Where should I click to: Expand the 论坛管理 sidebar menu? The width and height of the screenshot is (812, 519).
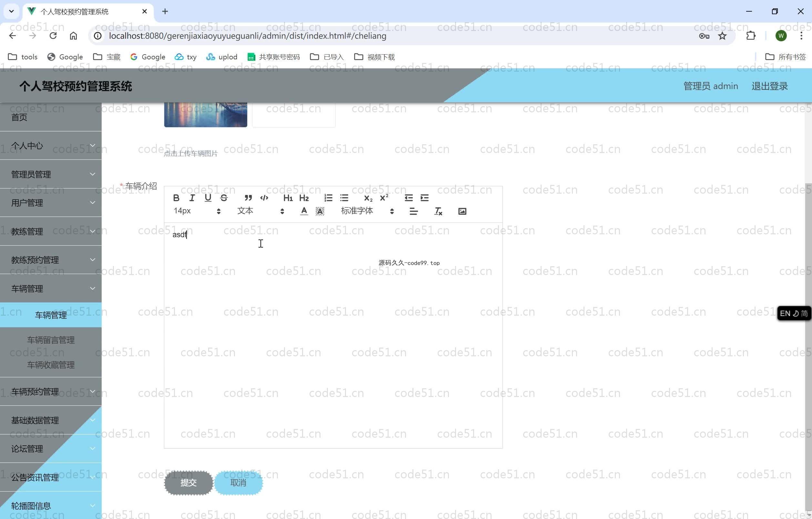coord(51,449)
